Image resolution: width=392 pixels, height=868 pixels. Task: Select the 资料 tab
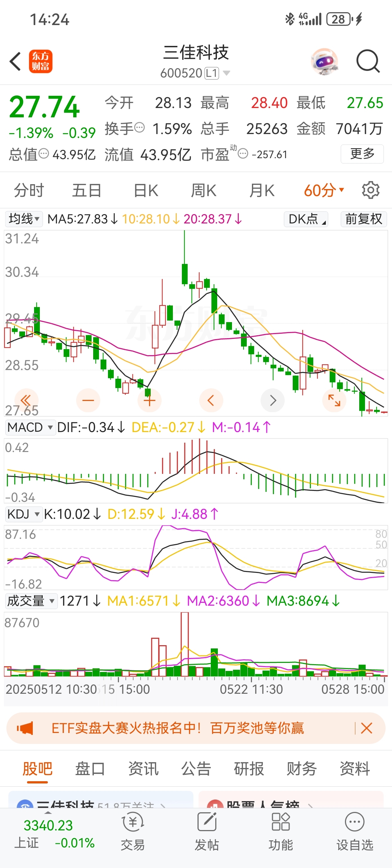[355, 769]
